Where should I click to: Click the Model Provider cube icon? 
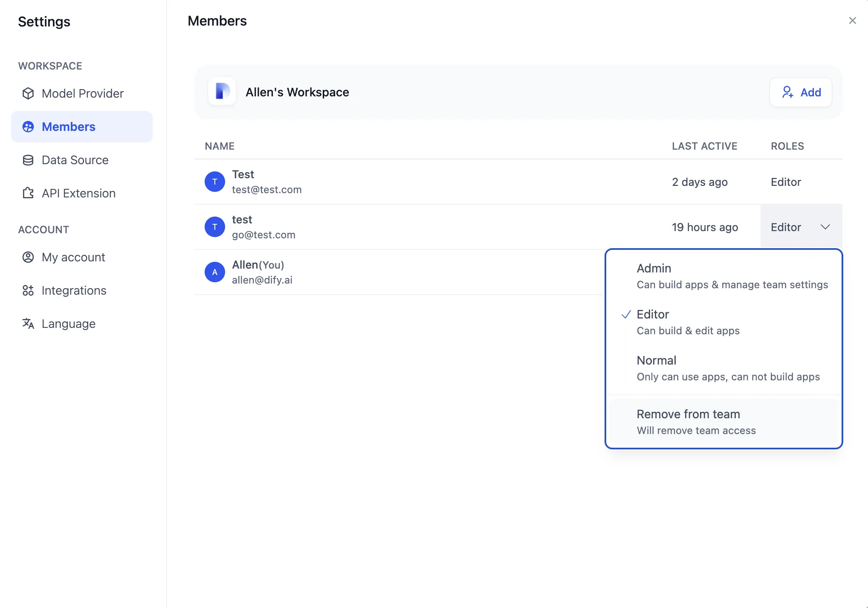click(x=28, y=93)
